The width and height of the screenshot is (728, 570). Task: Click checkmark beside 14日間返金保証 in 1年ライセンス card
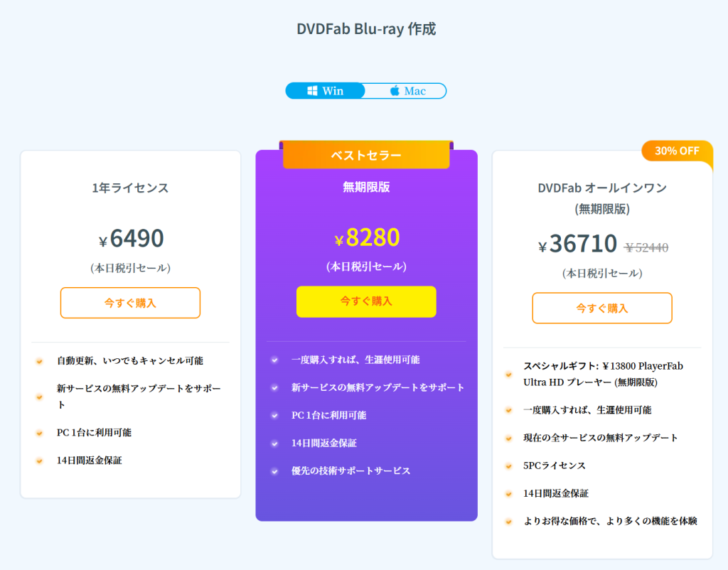click(x=40, y=461)
